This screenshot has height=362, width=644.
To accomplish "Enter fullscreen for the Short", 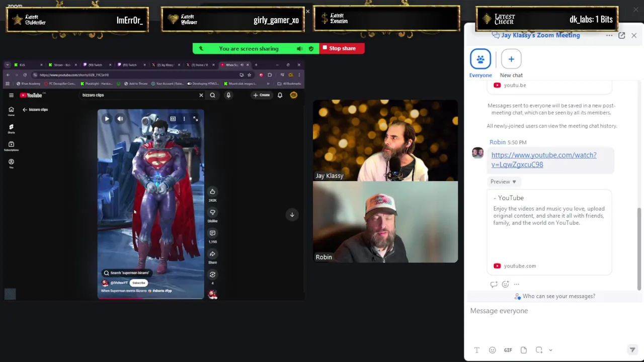I will [x=195, y=119].
